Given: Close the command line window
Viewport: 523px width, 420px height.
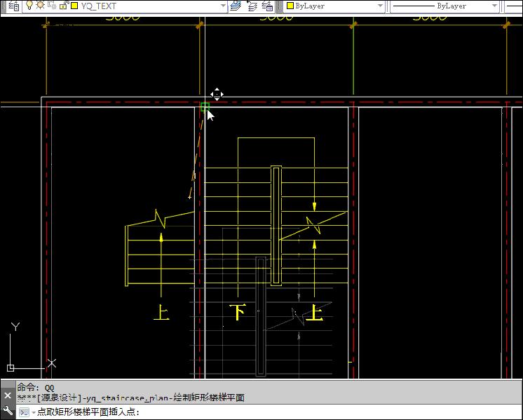Looking at the screenshot, I should coord(8,395).
